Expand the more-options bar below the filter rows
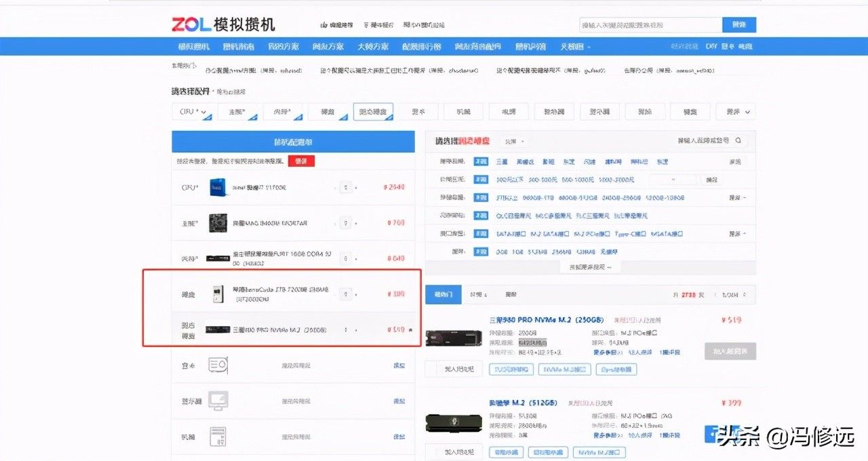 [x=589, y=267]
